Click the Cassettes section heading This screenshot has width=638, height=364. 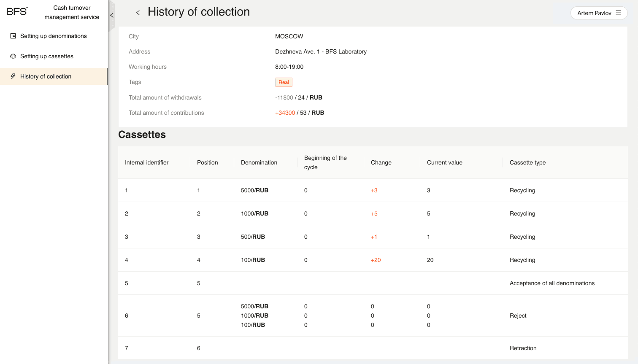(x=142, y=135)
